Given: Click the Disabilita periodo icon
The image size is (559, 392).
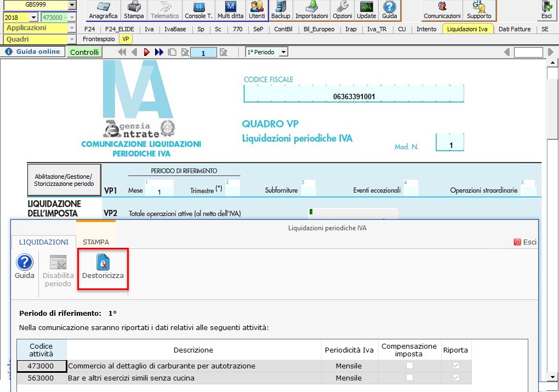Looking at the screenshot, I should [x=58, y=271].
